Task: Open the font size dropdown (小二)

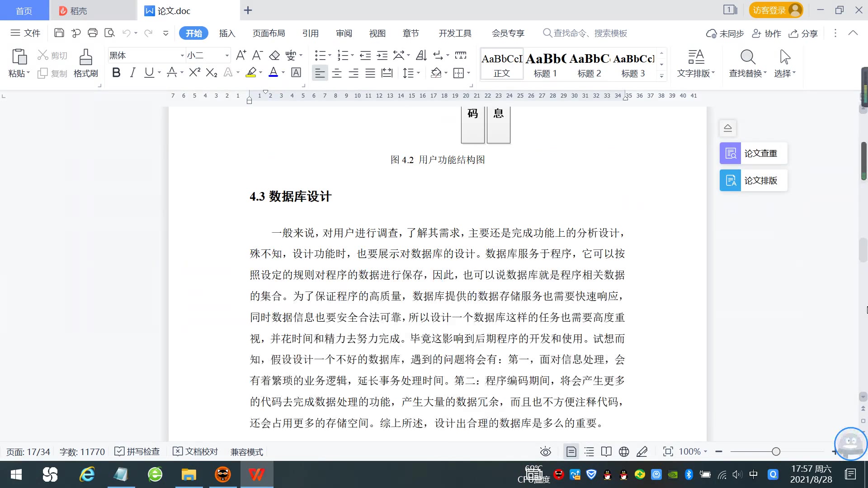Action: (x=227, y=56)
